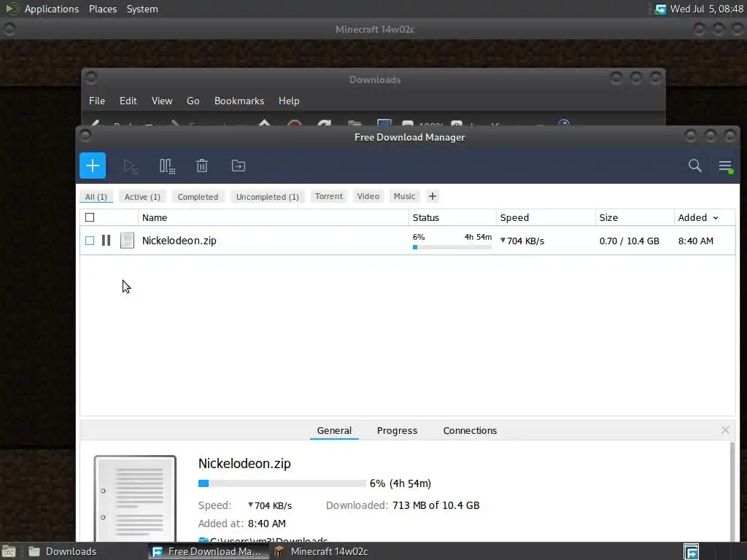
Task: Open the Edit menu in Downloads window
Action: pyautogui.click(x=128, y=101)
